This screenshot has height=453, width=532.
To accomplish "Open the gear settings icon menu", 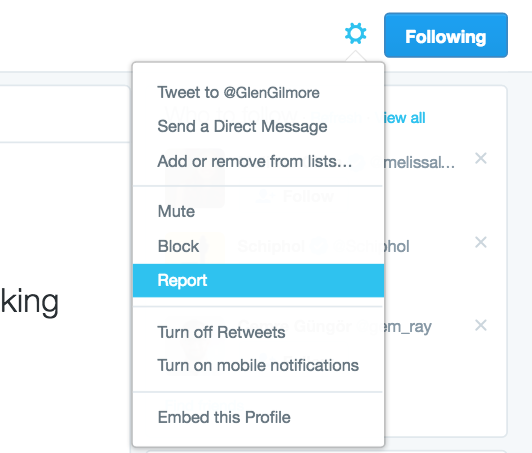I will click(x=355, y=33).
